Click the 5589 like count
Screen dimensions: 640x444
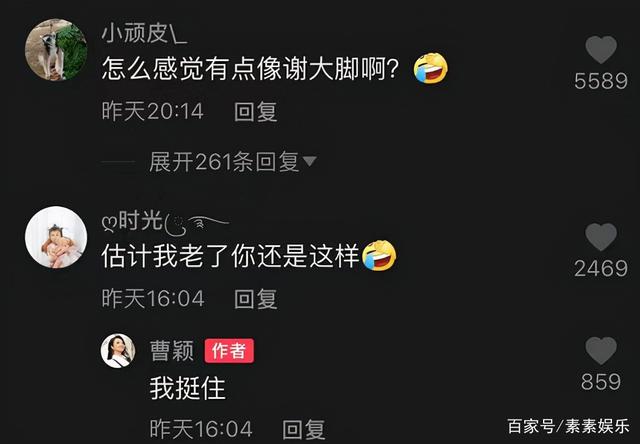[x=601, y=81]
